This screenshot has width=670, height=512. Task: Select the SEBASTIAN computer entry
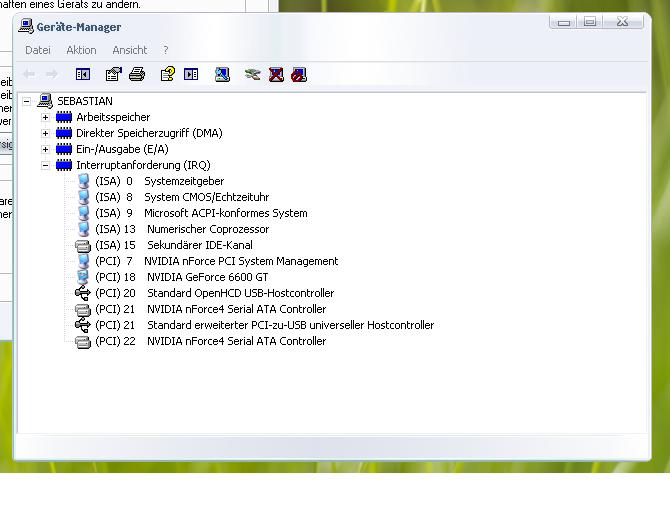point(85,101)
